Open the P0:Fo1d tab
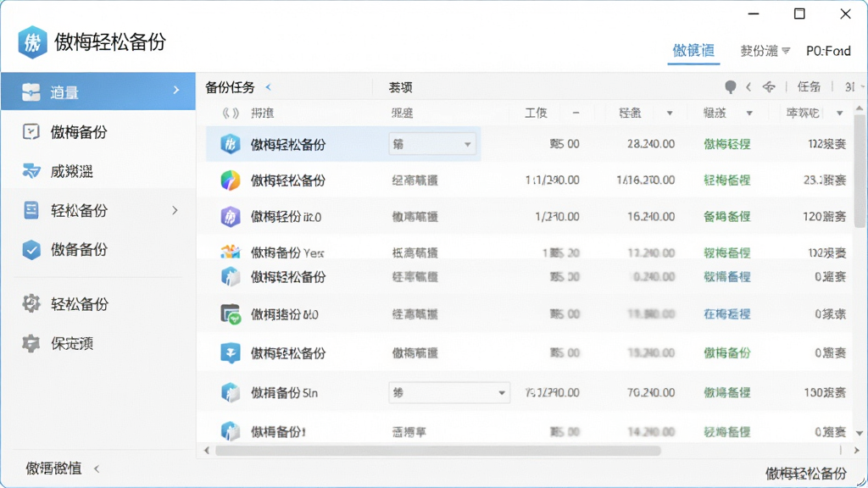The height and width of the screenshot is (488, 868). pos(828,51)
